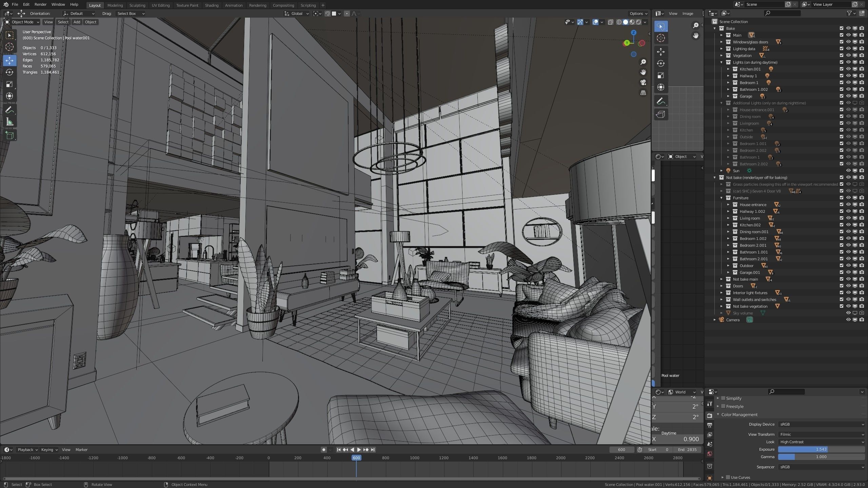868x488 pixels.
Task: Switch to material preview shading
Action: [632, 22]
